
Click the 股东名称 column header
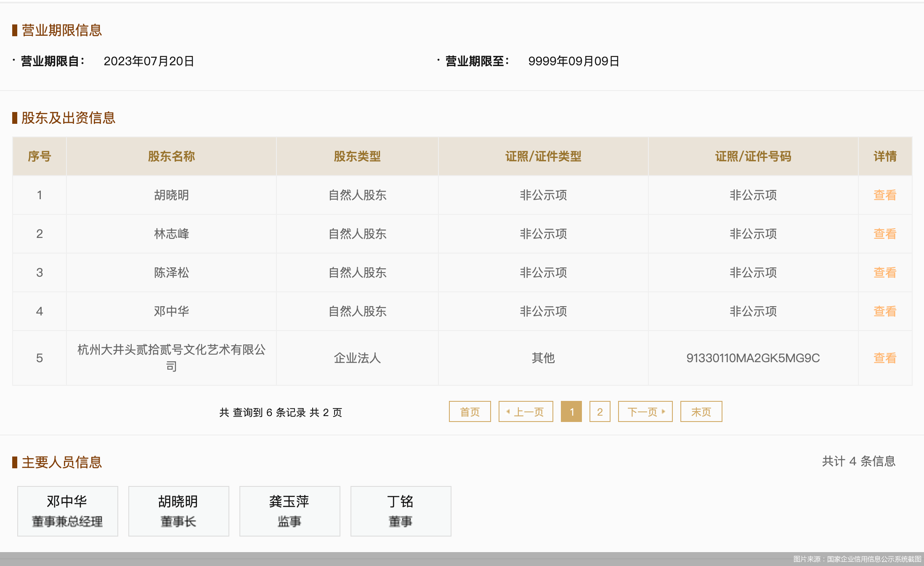[x=171, y=156]
